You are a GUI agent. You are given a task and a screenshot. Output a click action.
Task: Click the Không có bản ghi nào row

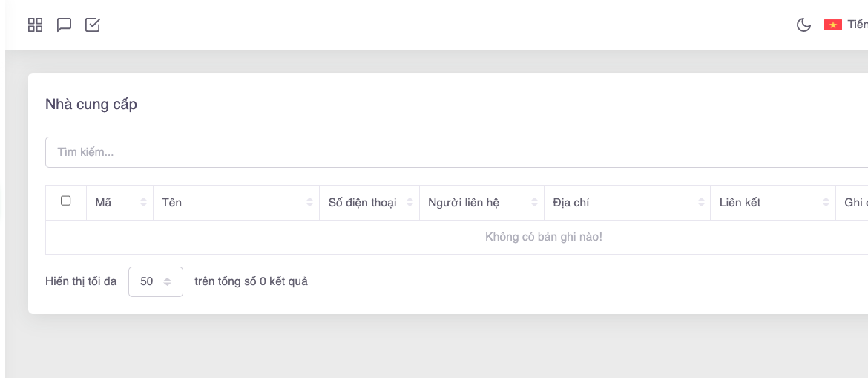(543, 238)
